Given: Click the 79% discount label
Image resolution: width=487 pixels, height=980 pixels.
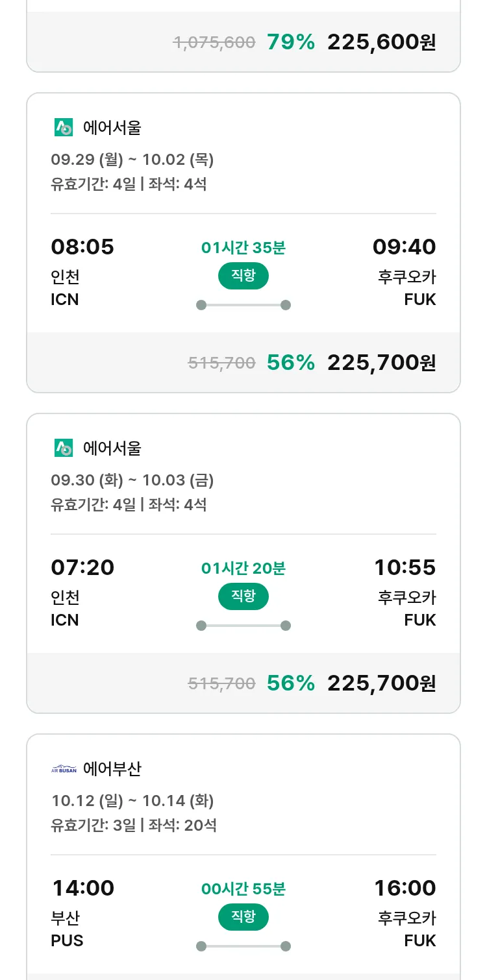Looking at the screenshot, I should [290, 42].
